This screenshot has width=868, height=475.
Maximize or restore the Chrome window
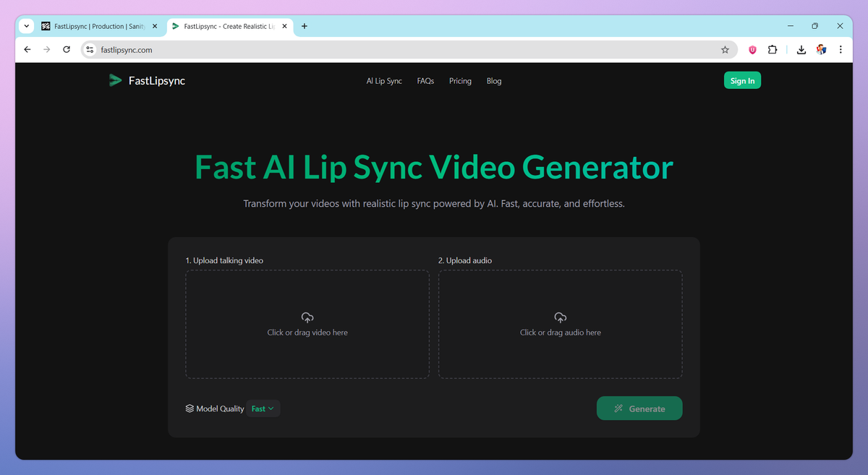[814, 26]
